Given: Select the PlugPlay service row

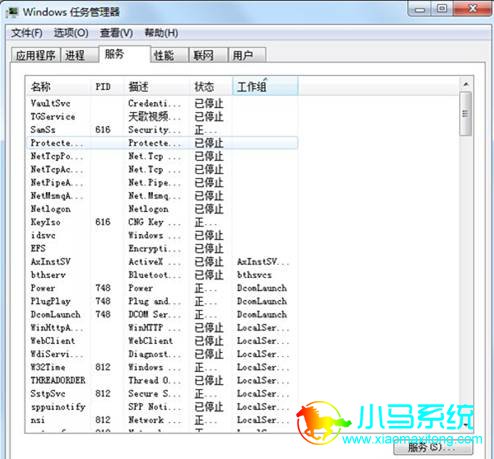Looking at the screenshot, I should point(162,301).
